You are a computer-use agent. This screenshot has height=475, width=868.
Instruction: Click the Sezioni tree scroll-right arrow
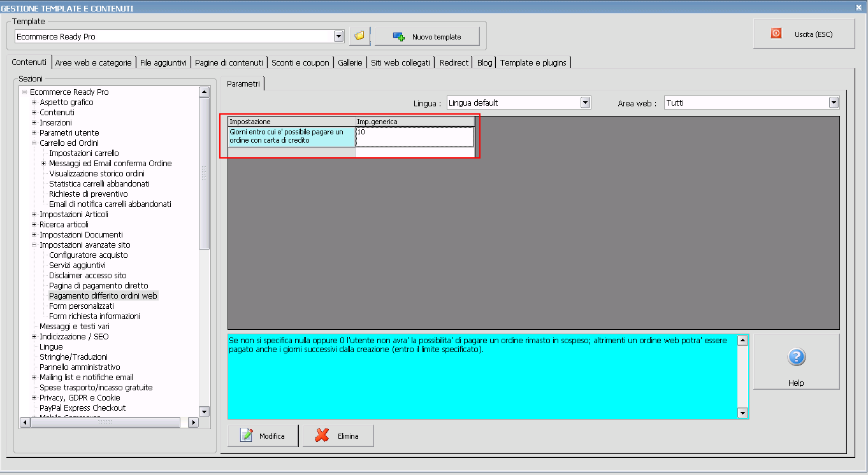194,422
